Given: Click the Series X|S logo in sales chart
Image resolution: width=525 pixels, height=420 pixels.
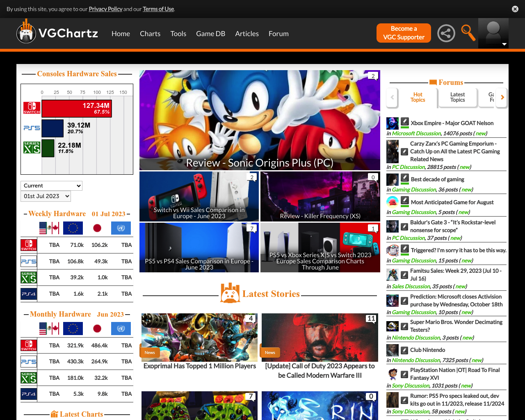Looking at the screenshot, I should coord(32,148).
